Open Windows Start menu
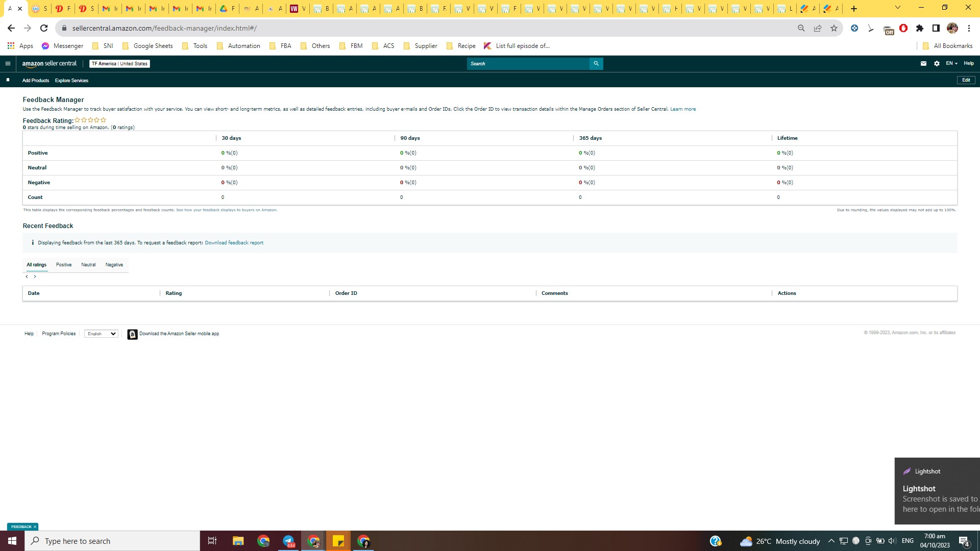 [x=12, y=541]
